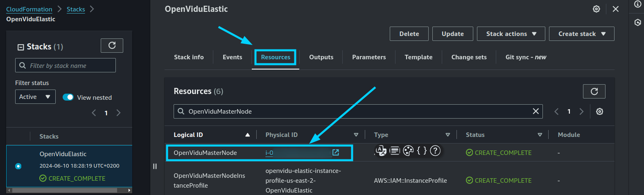The width and height of the screenshot is (644, 195).
Task: Refresh the Stacks list
Action: [x=112, y=45]
